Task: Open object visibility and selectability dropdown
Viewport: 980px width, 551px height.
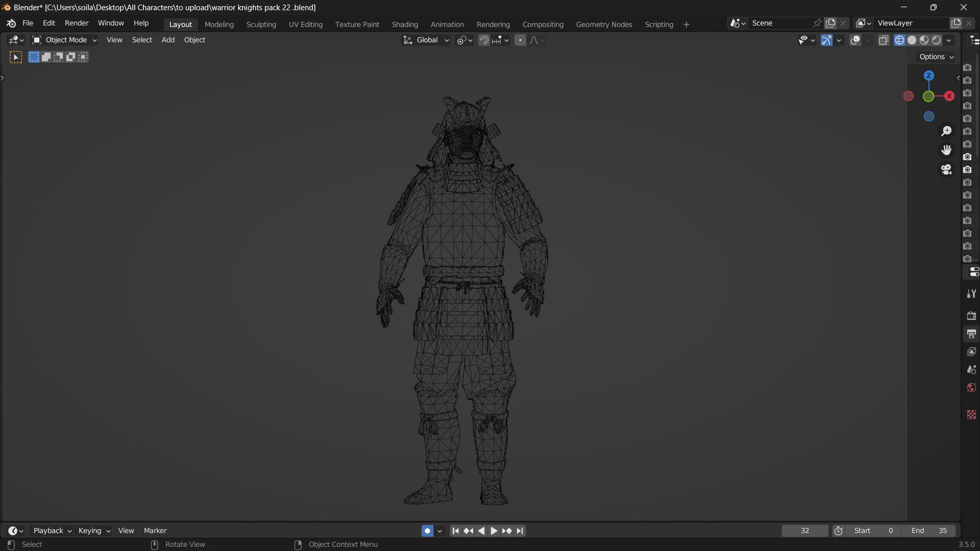Action: click(806, 40)
